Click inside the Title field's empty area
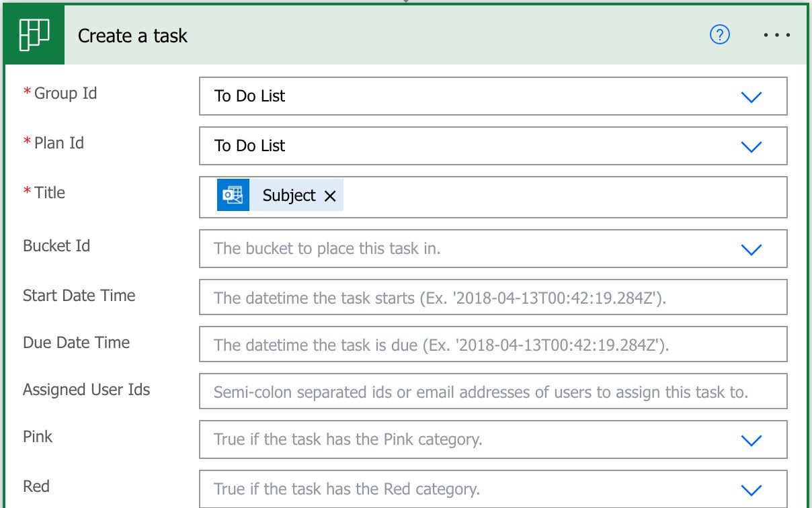Viewport: 812px width, 508px height. click(x=565, y=197)
